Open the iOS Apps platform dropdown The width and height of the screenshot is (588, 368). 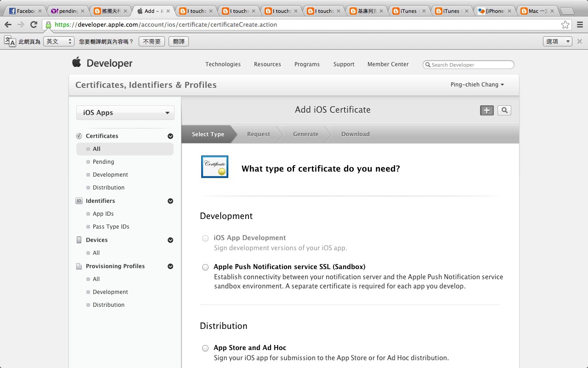(x=125, y=113)
